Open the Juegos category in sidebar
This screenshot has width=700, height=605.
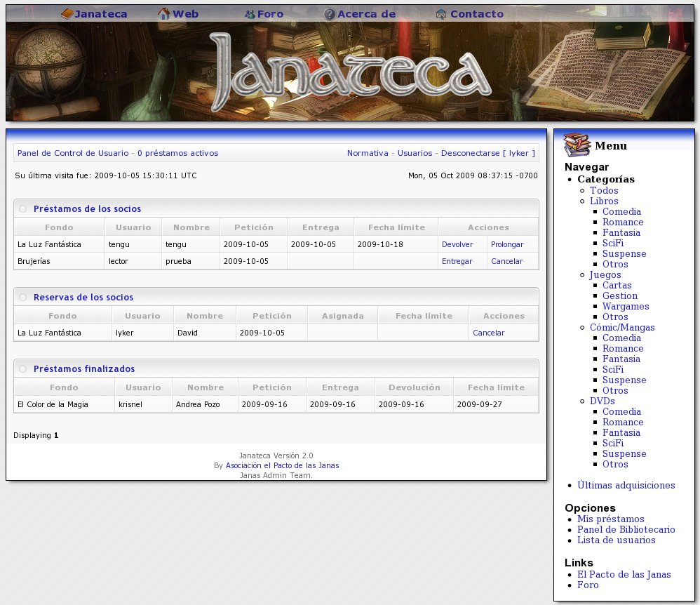coord(605,275)
